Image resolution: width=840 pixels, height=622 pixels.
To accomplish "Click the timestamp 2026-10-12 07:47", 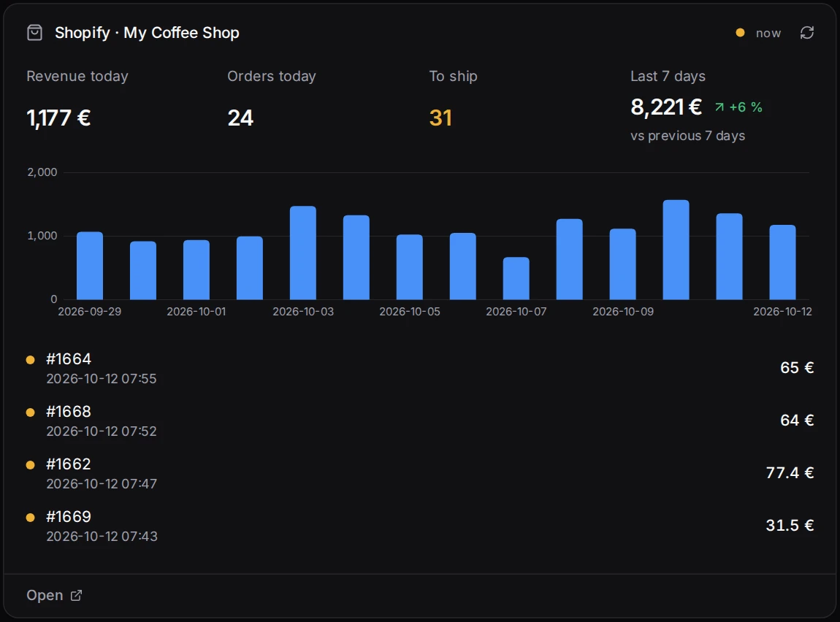I will click(102, 483).
